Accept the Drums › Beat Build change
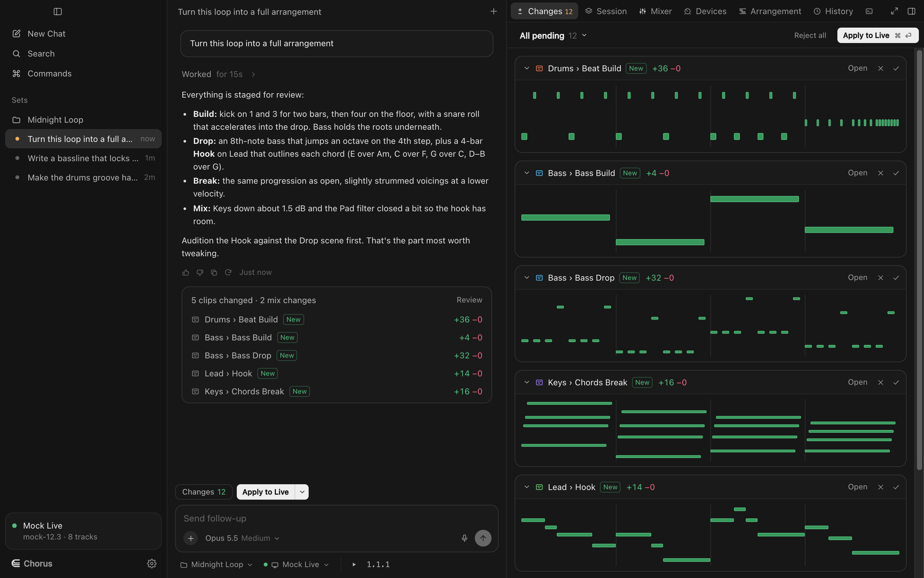The height and width of the screenshot is (578, 924). click(x=896, y=68)
